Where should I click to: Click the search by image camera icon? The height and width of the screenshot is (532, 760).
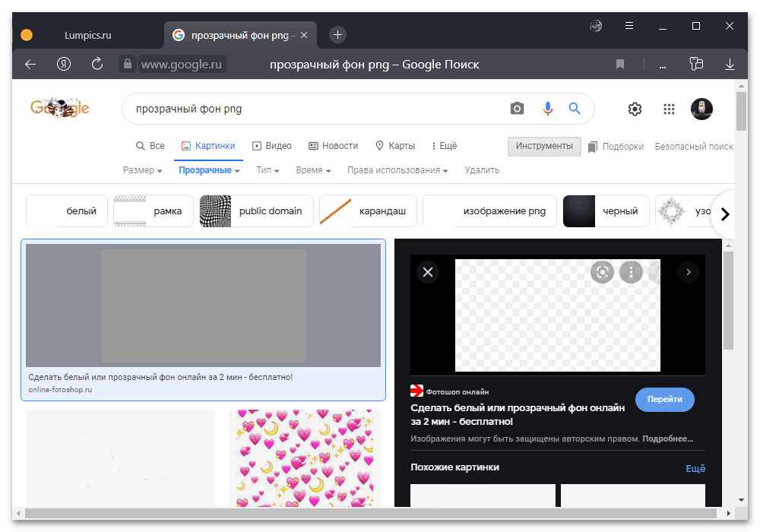coord(517,109)
